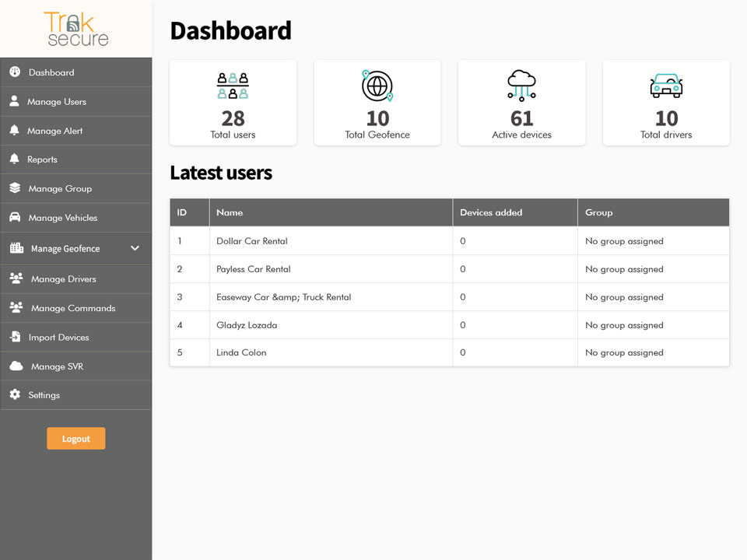Expand the Manage Geofence chevron arrow
Screen dimensions: 747x560
135,248
